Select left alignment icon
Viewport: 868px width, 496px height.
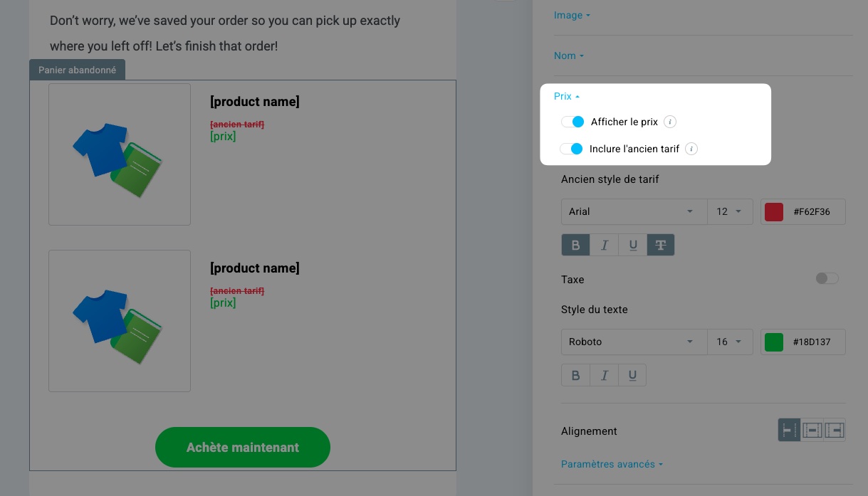(790, 431)
